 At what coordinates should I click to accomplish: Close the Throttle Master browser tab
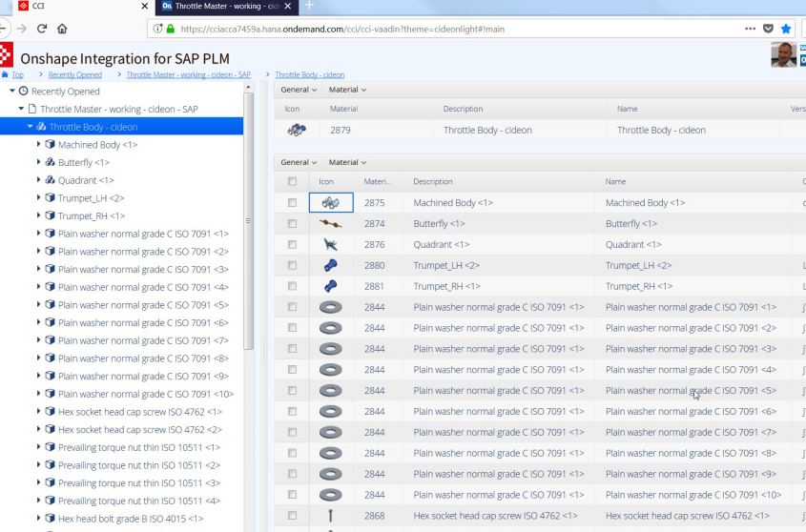[288, 6]
